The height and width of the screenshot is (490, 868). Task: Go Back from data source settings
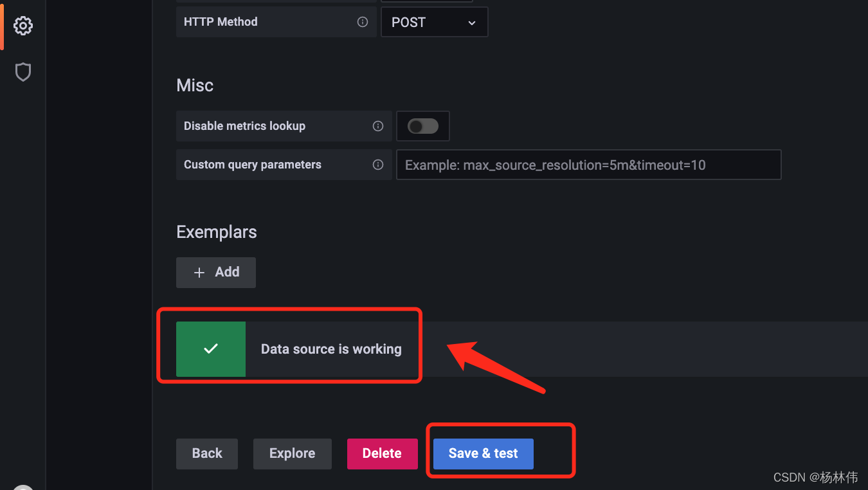pos(207,454)
